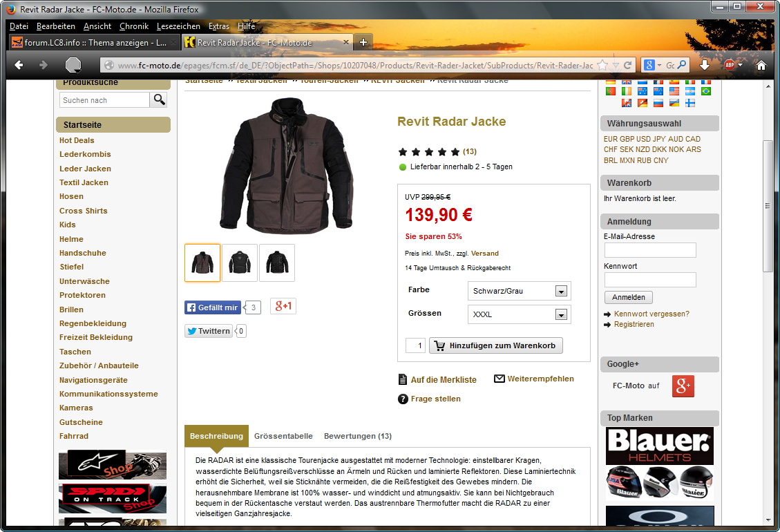
Task: Open the Kennwort vergessen? link
Action: (x=651, y=314)
